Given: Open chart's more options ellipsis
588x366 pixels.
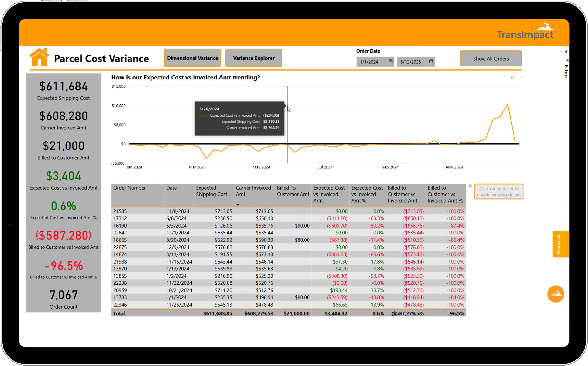Looking at the screenshot, I should pos(522,77).
